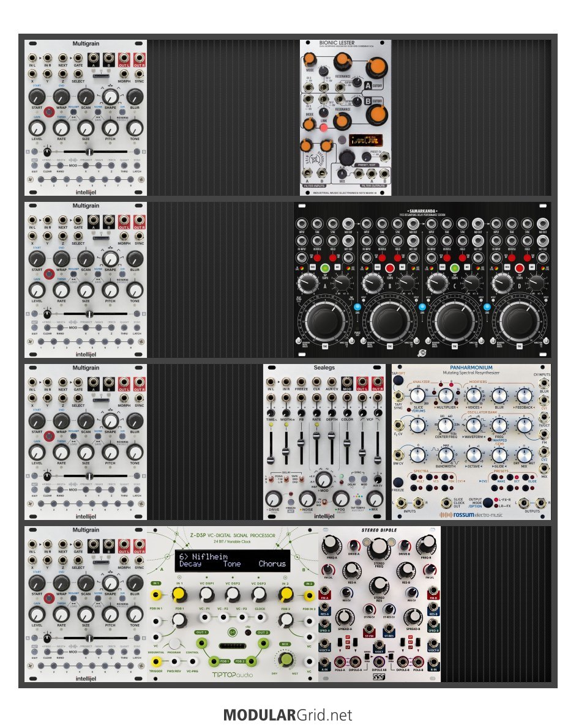
Task: Click the Sealegs FREEZE input jack
Action: pos(301,382)
